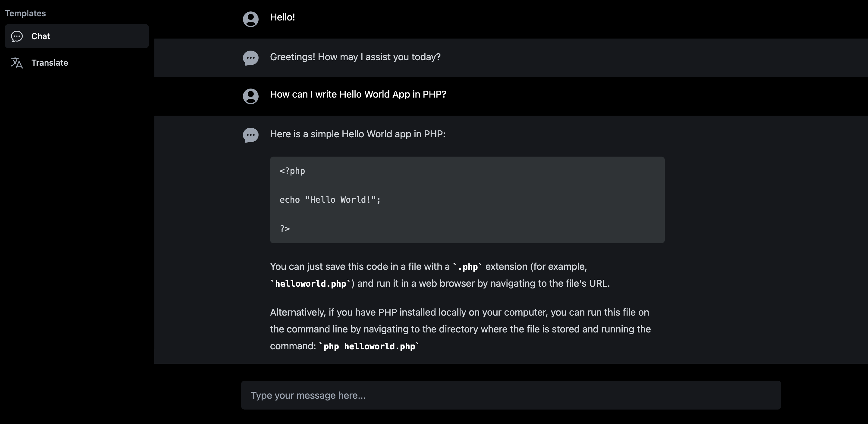Click the assistant bubble icon beside "Greetings!"

coord(251,58)
